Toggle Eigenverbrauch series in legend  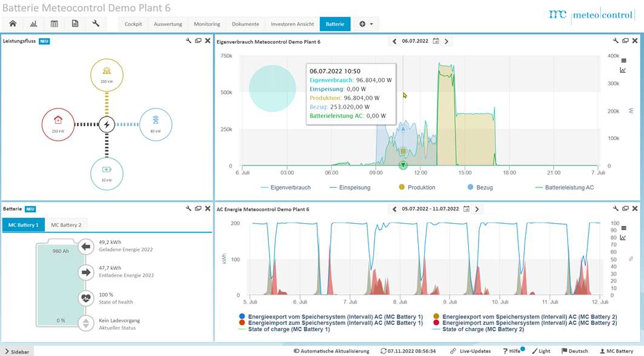(286, 187)
